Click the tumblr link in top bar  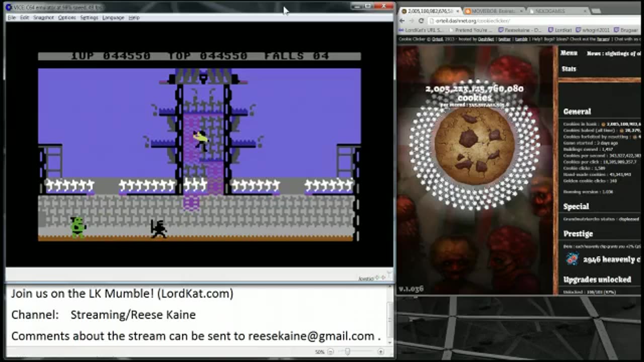(521, 39)
